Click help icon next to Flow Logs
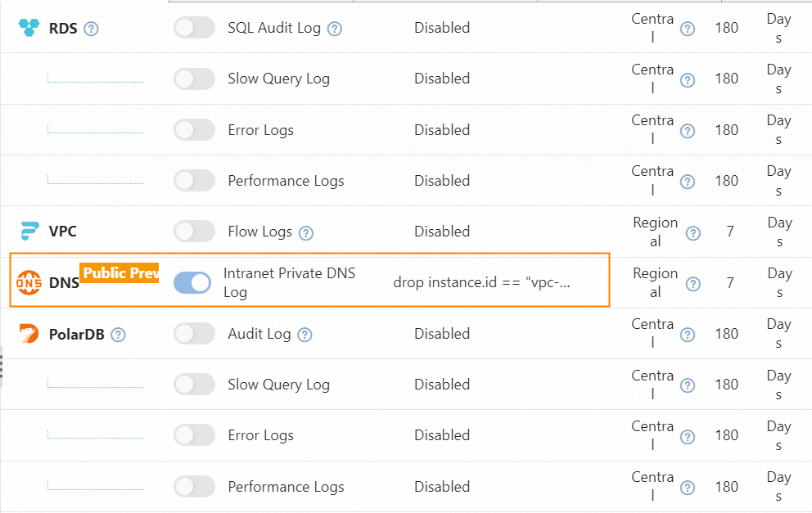 coord(306,233)
